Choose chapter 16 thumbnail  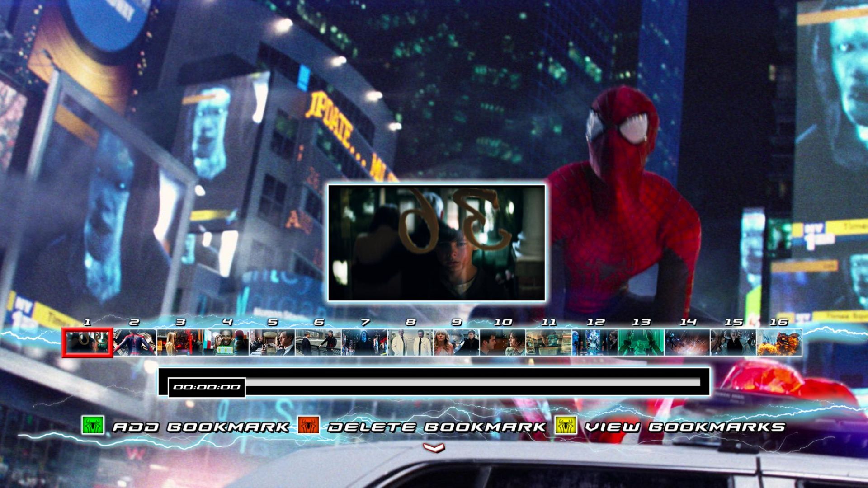779,343
